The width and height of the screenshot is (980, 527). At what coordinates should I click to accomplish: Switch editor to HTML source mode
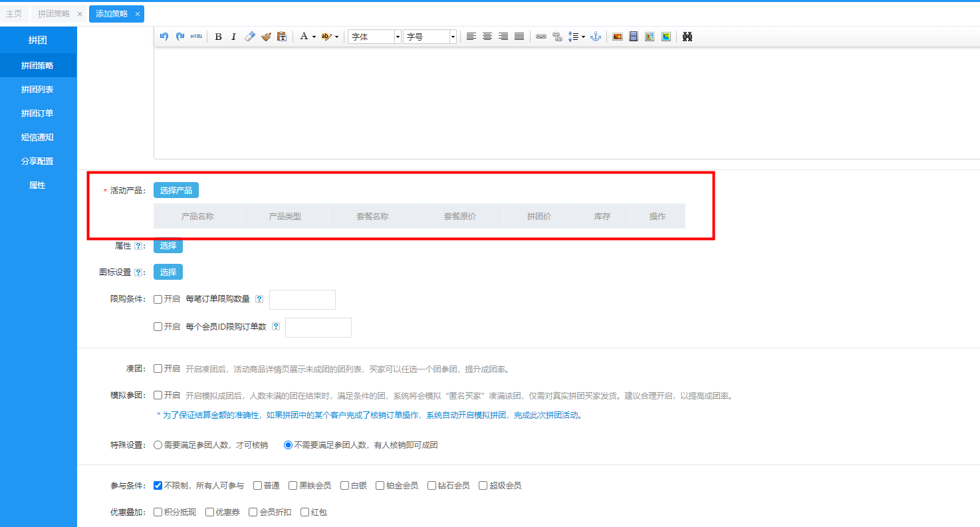click(x=196, y=37)
